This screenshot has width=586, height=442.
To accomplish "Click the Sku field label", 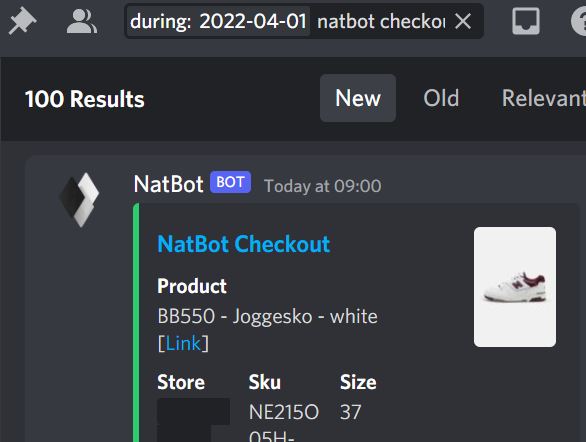I will tap(265, 382).
